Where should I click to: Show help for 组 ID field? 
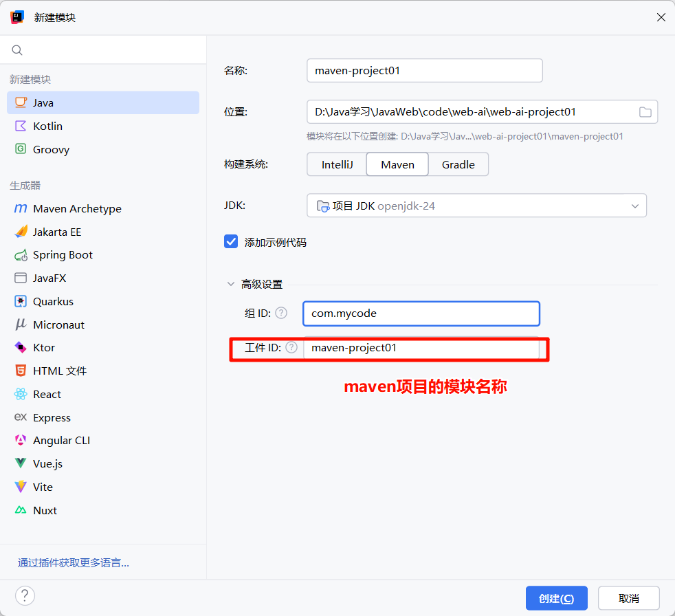pyautogui.click(x=281, y=313)
